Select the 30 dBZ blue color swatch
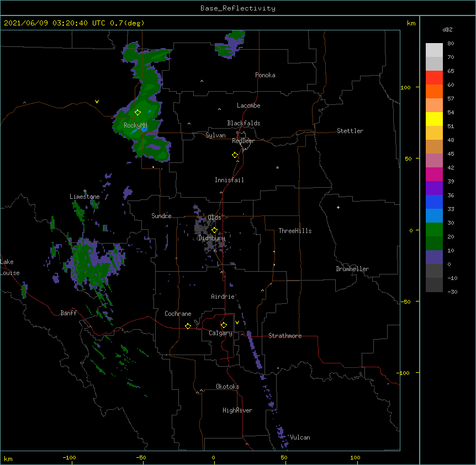 (x=434, y=215)
